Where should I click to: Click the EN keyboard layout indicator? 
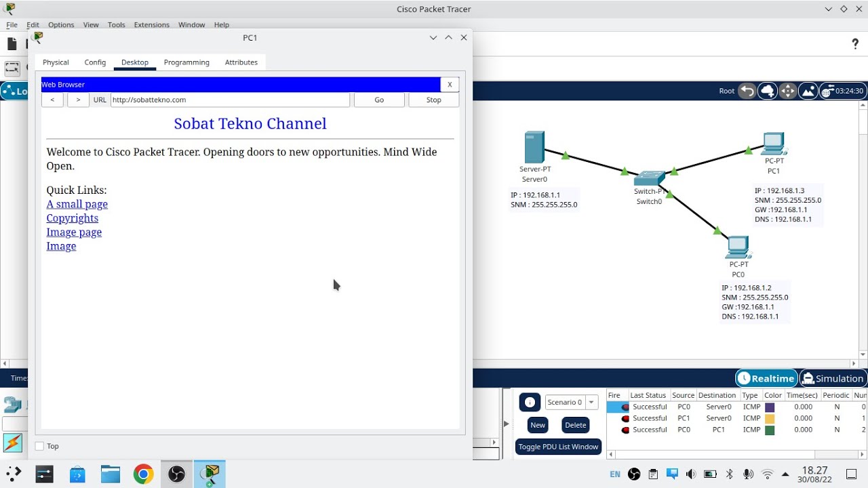pyautogui.click(x=615, y=474)
